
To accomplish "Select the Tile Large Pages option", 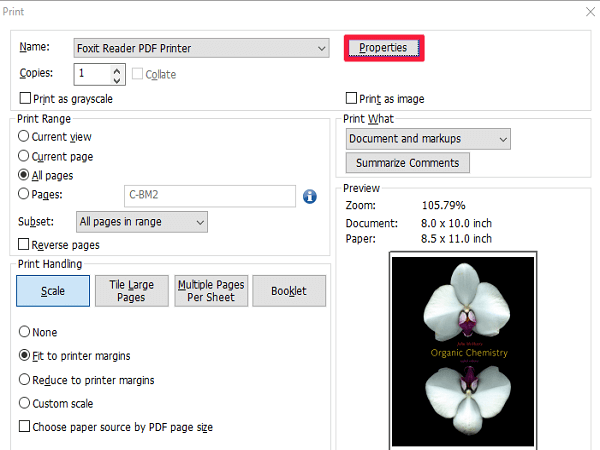I will coord(132,291).
